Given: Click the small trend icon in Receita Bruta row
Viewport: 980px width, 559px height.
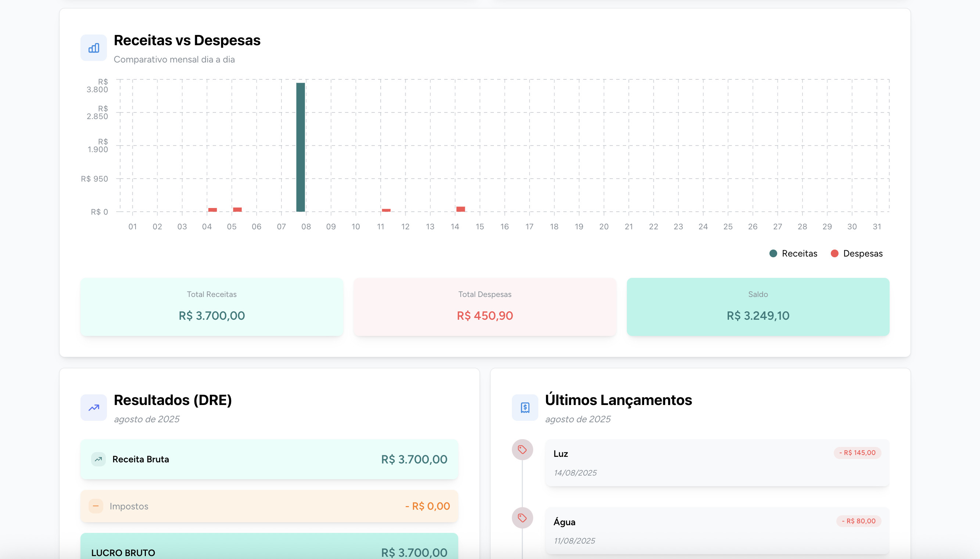Looking at the screenshot, I should point(98,459).
